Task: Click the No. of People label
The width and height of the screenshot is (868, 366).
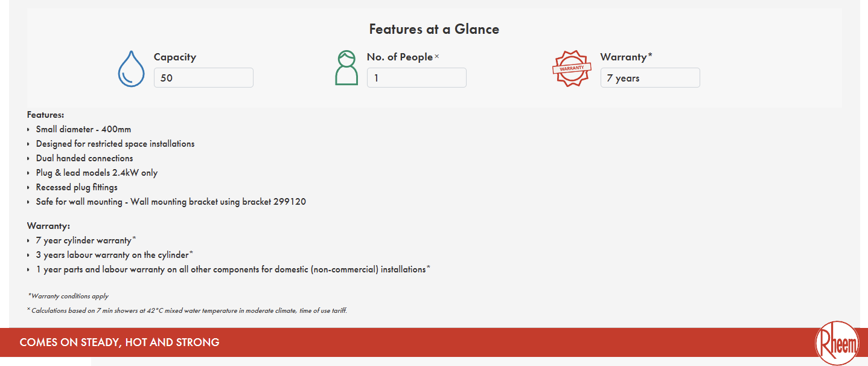Action: coord(400,57)
